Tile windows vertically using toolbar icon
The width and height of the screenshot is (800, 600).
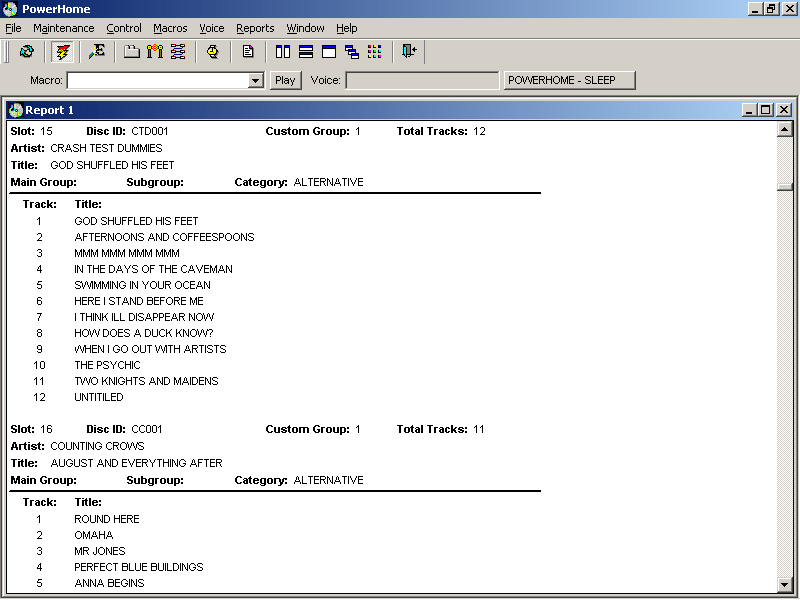coord(283,52)
